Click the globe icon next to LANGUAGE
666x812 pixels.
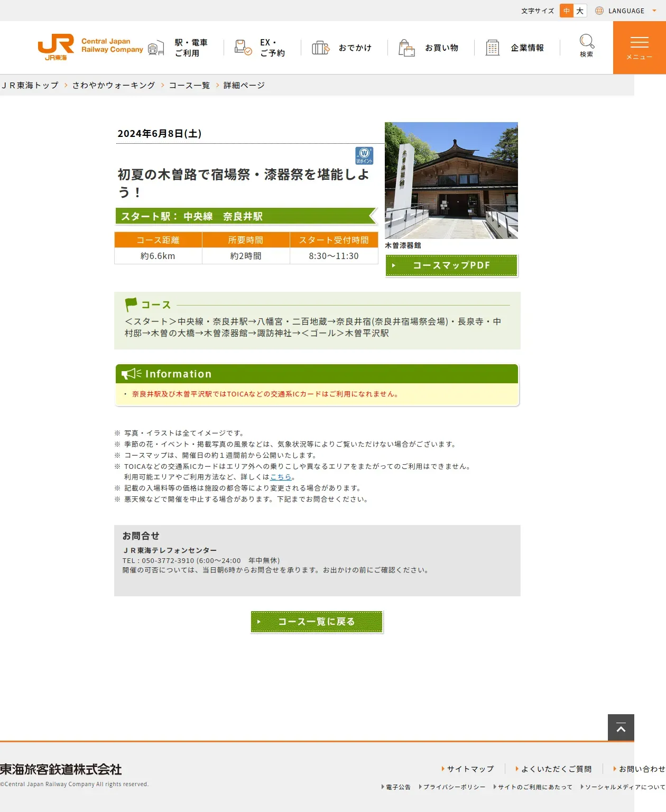click(599, 11)
